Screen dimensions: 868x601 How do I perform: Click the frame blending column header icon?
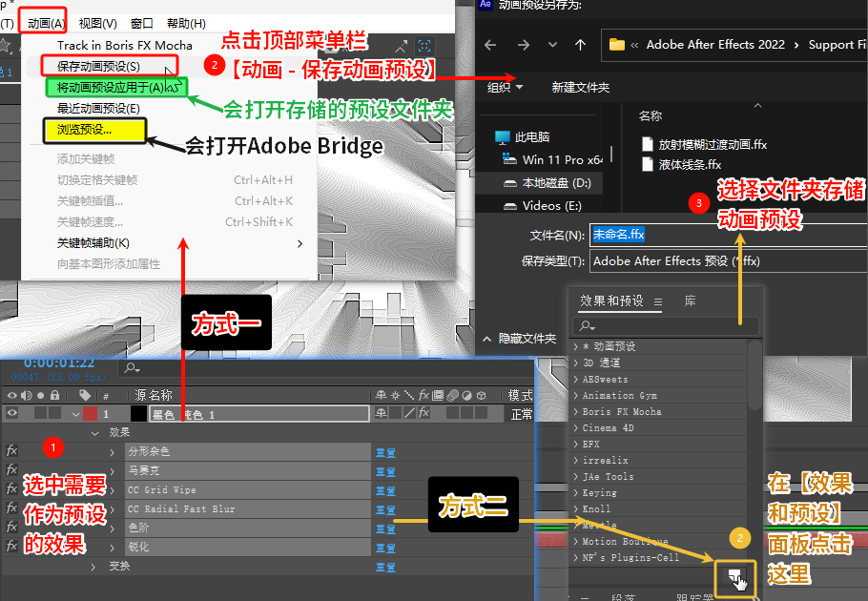438,395
